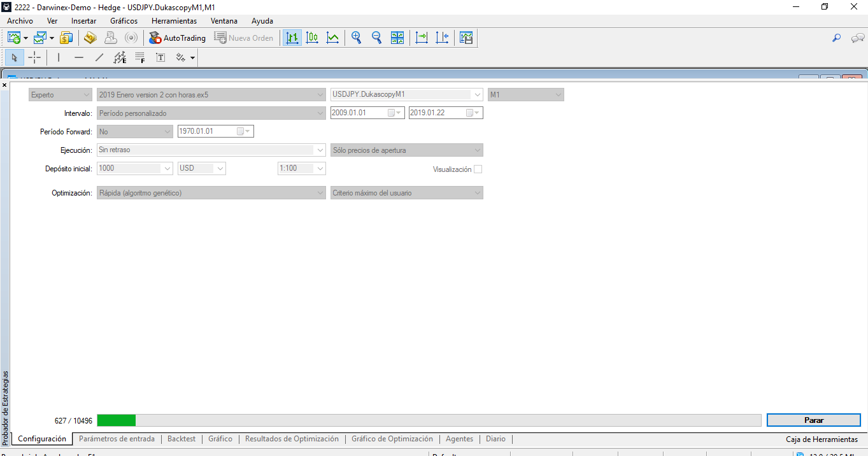Image resolution: width=868 pixels, height=456 pixels.
Task: Choose the horizontal line drawing tool
Action: pos(79,58)
